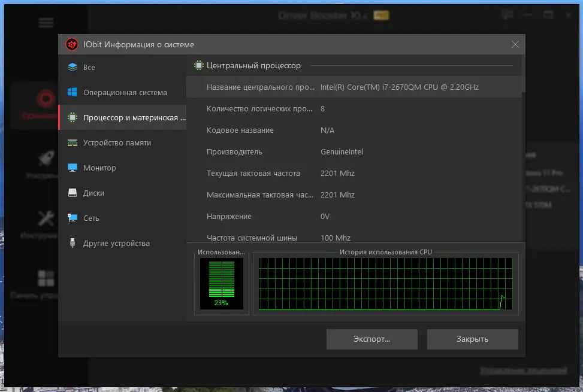Click Driver Booster rocket boost icon

coord(47,159)
